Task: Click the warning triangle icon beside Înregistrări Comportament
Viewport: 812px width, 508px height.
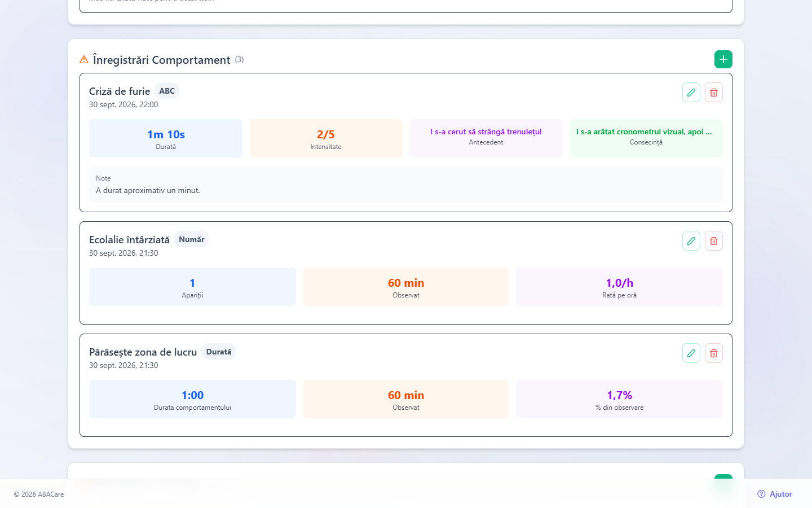Action: tap(84, 59)
